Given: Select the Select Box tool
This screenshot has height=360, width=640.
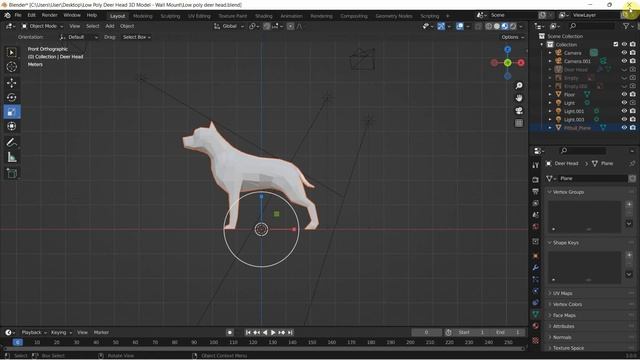Looking at the screenshot, I should click(x=11, y=52).
